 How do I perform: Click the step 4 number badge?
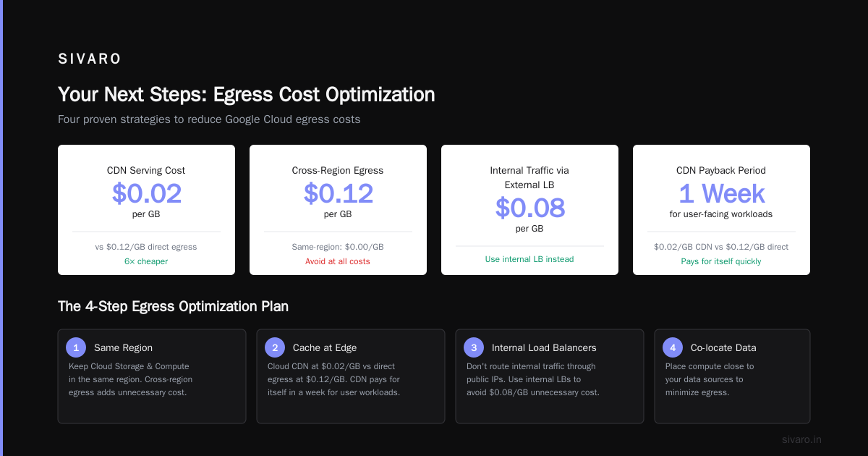[x=673, y=347]
